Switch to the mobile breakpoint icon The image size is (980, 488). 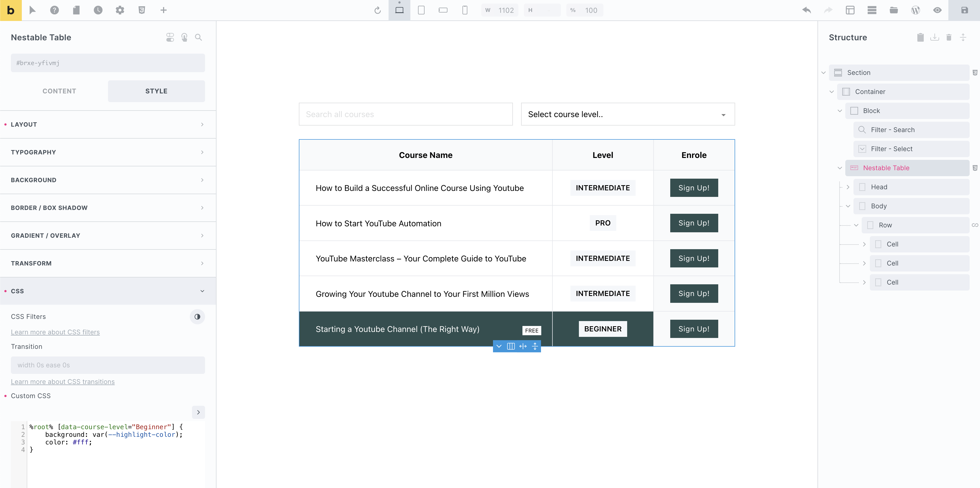point(465,10)
